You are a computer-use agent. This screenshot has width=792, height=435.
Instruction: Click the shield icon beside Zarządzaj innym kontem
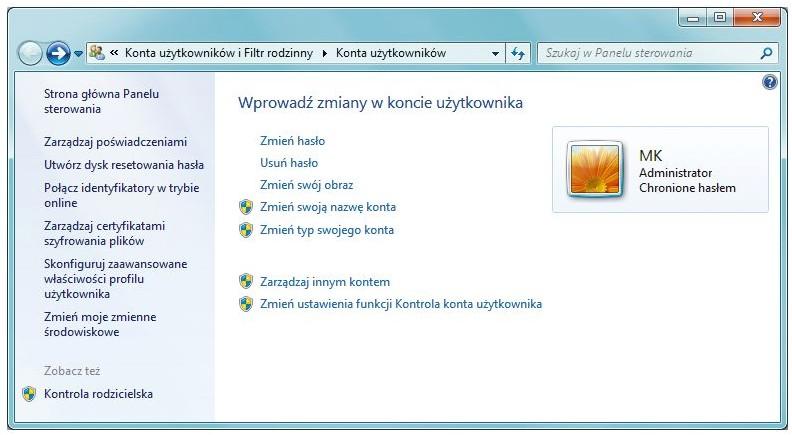pyautogui.click(x=246, y=281)
